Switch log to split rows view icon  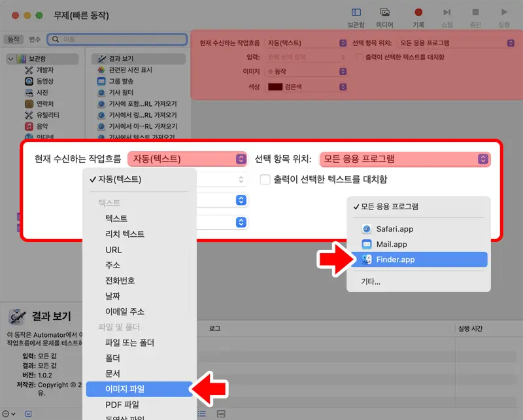tap(221, 413)
